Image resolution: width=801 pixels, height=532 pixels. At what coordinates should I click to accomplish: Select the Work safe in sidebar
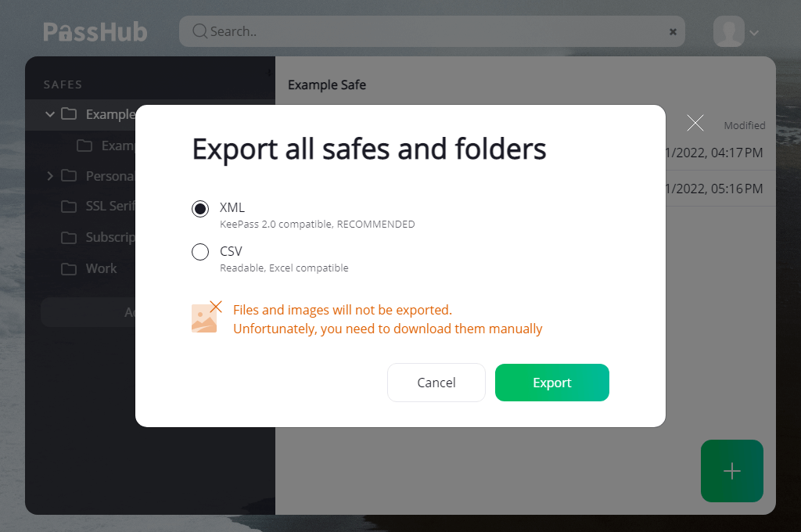pyautogui.click(x=101, y=268)
